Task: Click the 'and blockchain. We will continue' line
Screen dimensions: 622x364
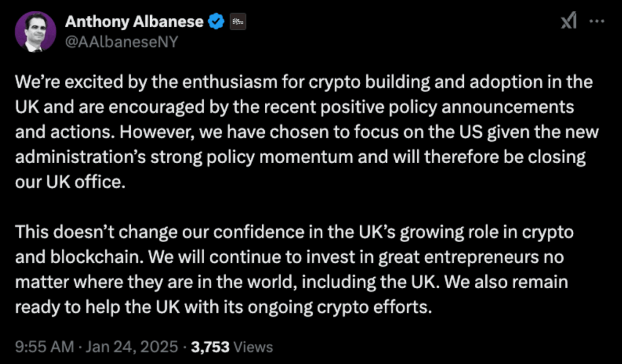Action: pyautogui.click(x=289, y=257)
